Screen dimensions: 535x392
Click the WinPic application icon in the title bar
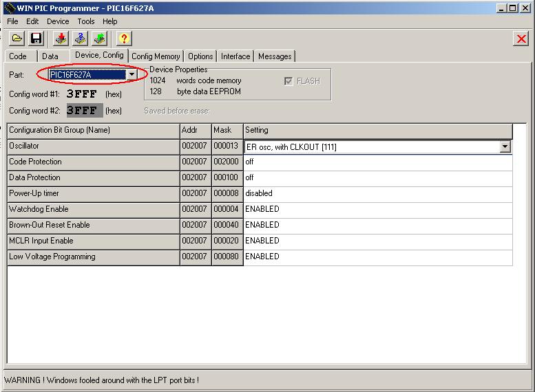[x=10, y=8]
